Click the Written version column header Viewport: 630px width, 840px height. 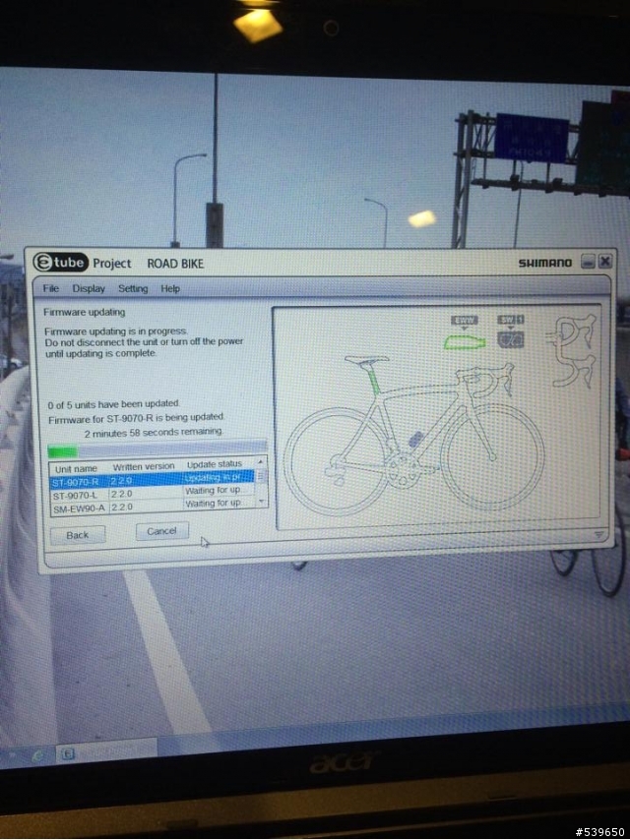point(144,466)
